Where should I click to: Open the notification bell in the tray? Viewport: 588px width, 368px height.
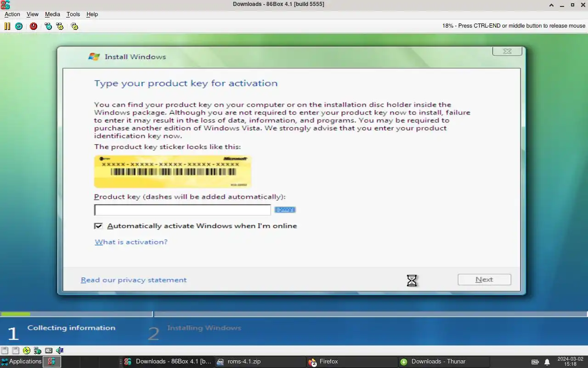pos(547,362)
